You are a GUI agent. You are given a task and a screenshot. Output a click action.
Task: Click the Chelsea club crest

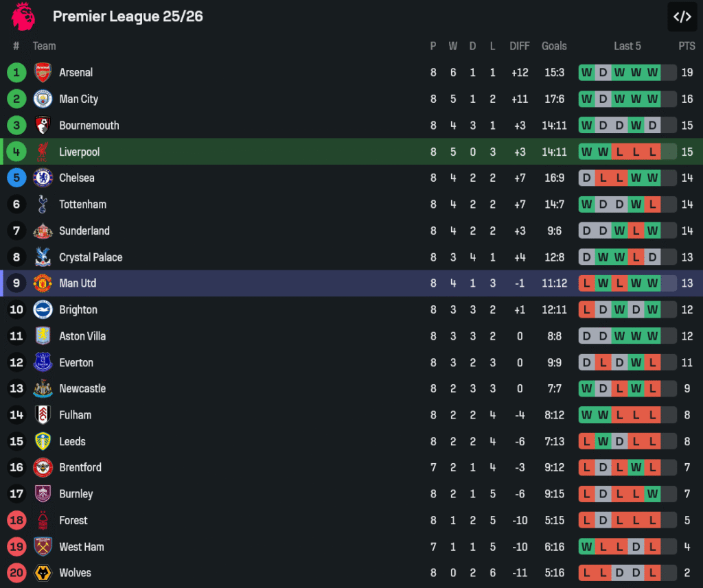(43, 178)
